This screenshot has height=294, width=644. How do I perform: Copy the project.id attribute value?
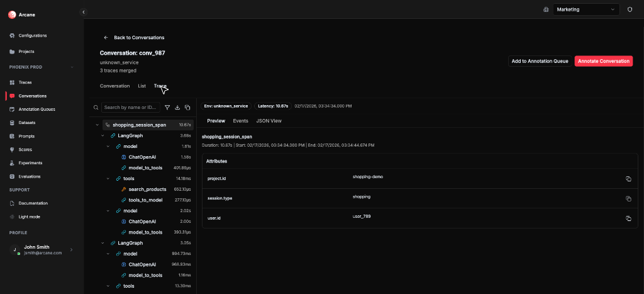tap(628, 179)
